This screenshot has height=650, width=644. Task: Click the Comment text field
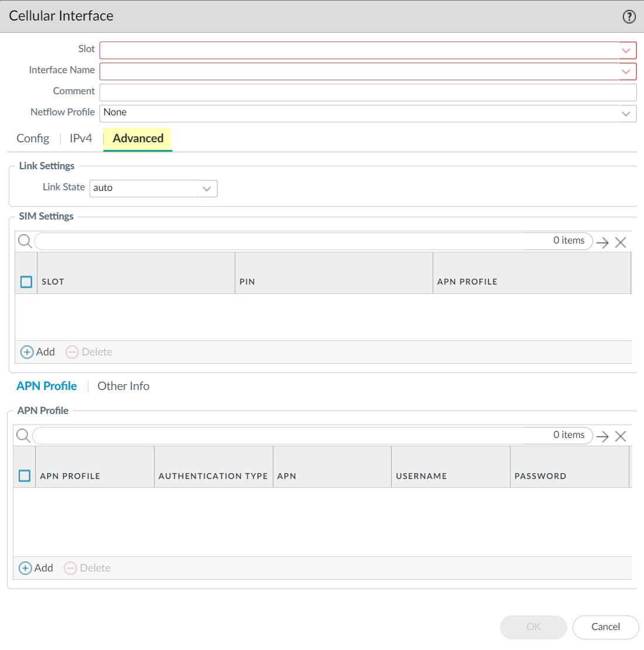click(368, 93)
